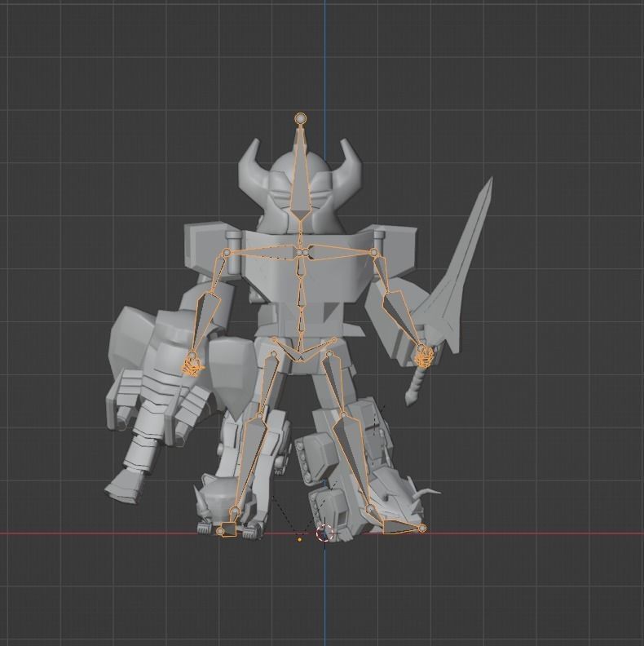Click the red-white 3D cursor at the origin
This screenshot has width=644, height=646.
324,533
